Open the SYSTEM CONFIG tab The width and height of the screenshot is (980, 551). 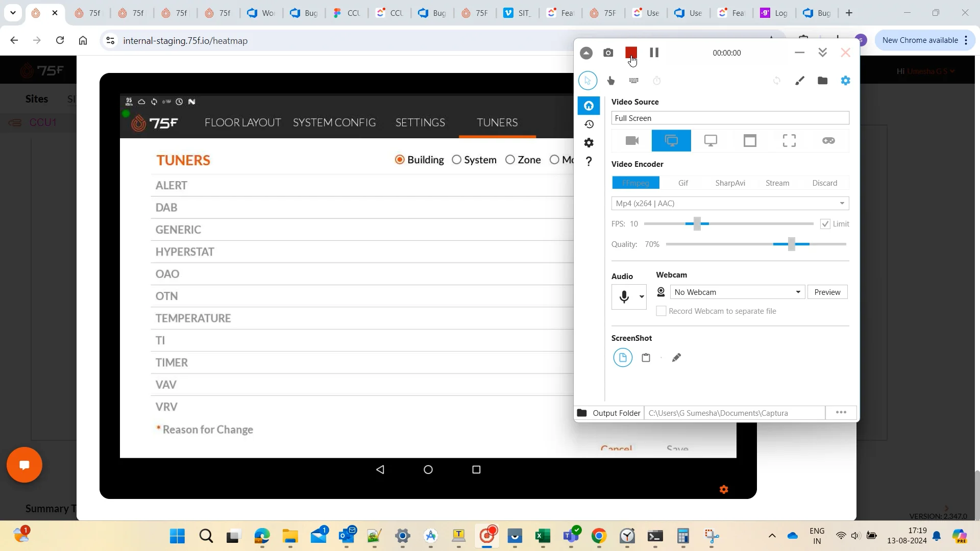coord(334,122)
